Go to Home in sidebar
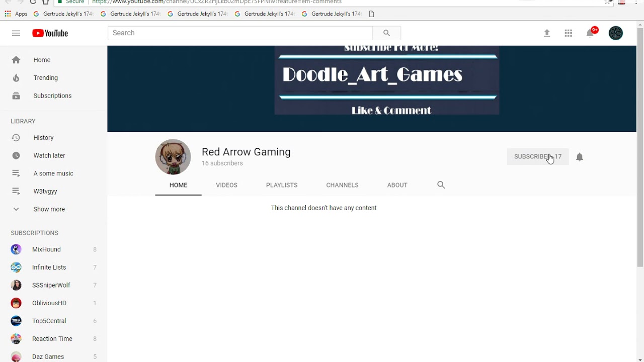644x362 pixels. pos(53,60)
